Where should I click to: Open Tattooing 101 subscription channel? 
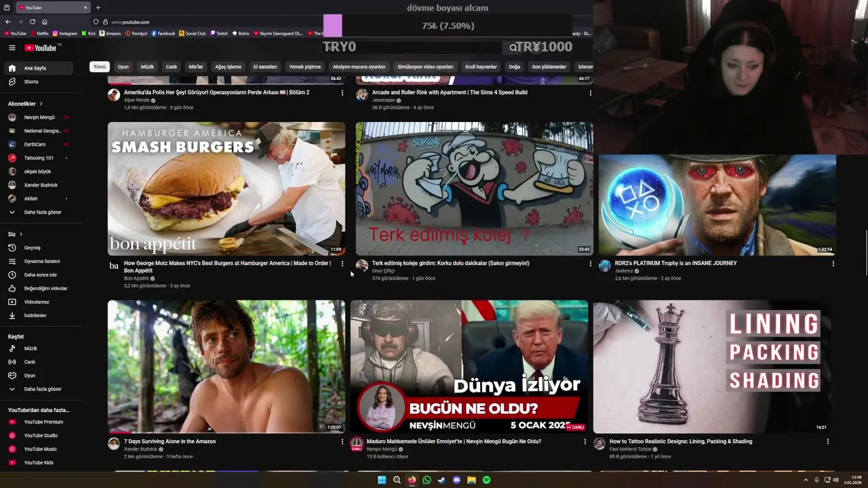coord(38,158)
